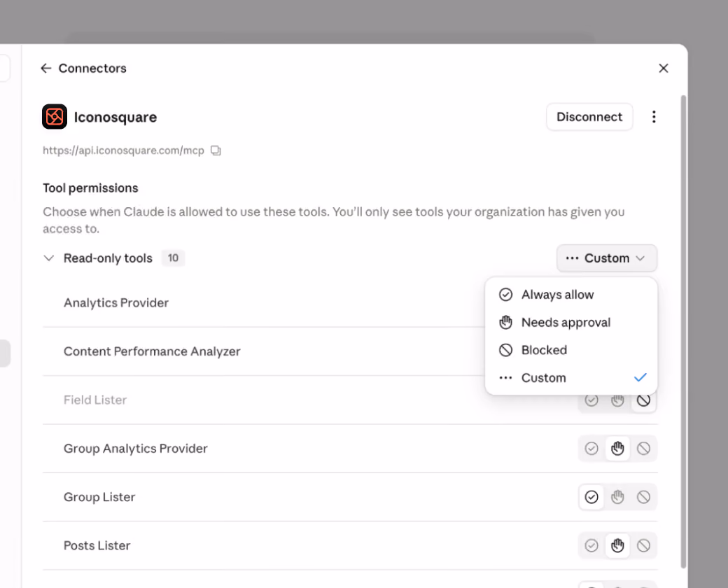This screenshot has width=728, height=588.
Task: Click the Field Lister tool name
Action: pos(95,400)
